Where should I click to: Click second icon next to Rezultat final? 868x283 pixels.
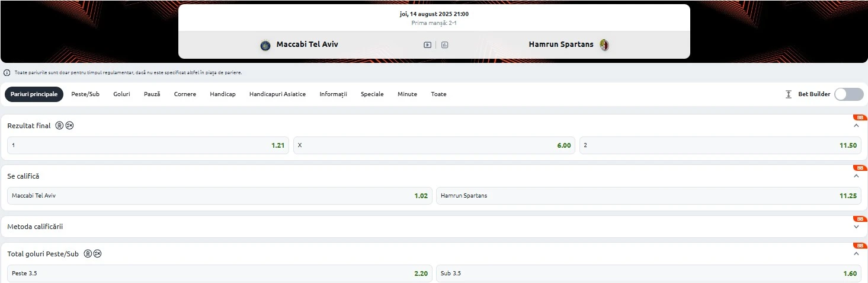[x=69, y=126]
